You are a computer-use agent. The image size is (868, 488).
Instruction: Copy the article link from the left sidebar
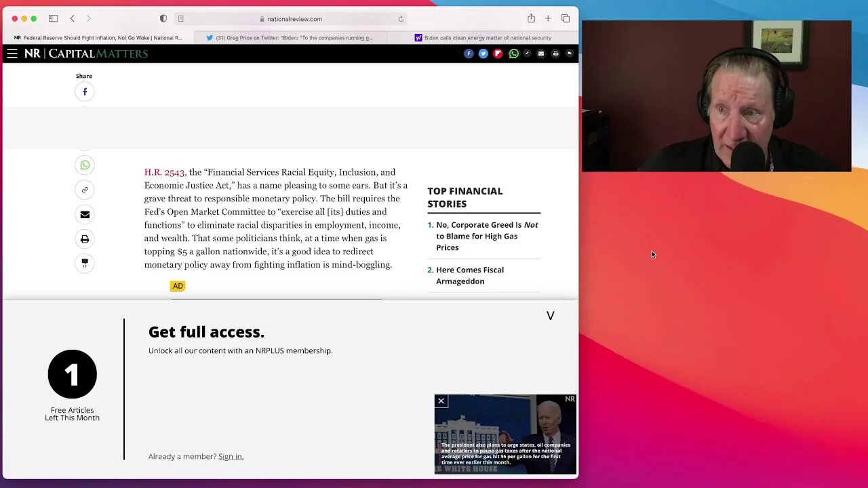pyautogui.click(x=85, y=190)
